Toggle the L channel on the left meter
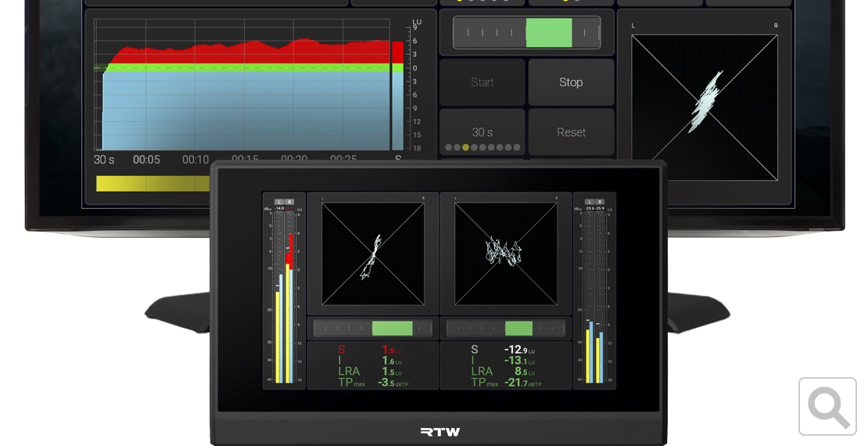 pyautogui.click(x=279, y=202)
